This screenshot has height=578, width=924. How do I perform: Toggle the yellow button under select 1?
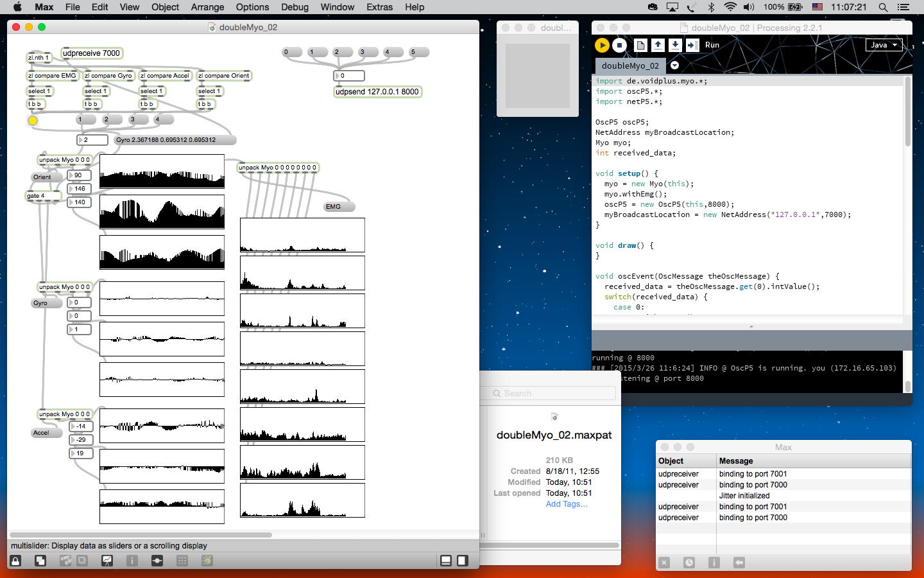pos(33,120)
